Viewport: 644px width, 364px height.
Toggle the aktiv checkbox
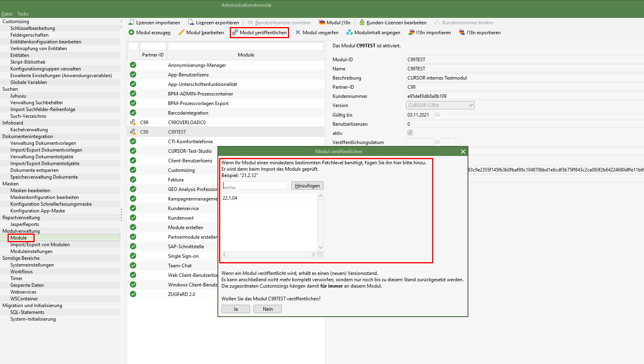pyautogui.click(x=410, y=133)
